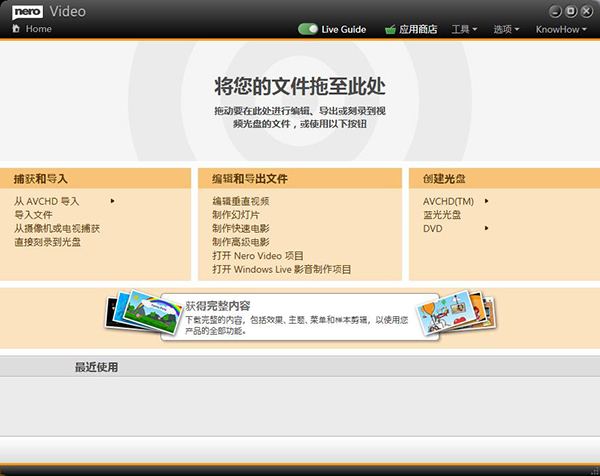Click 获得完整内容 download banner

tap(300, 317)
